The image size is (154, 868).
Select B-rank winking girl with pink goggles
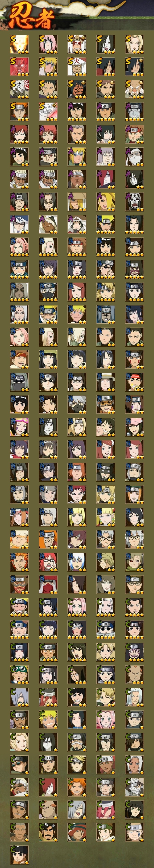[x=19, y=427]
